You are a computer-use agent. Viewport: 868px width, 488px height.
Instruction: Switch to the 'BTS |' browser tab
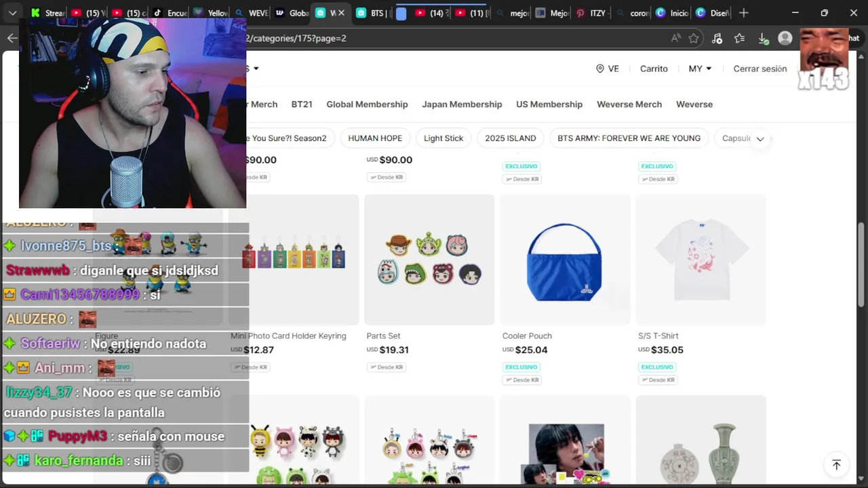coord(372,13)
